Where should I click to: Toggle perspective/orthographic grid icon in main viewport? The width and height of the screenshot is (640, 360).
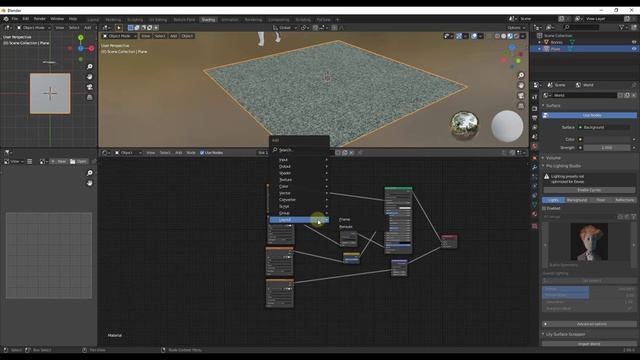[x=521, y=106]
